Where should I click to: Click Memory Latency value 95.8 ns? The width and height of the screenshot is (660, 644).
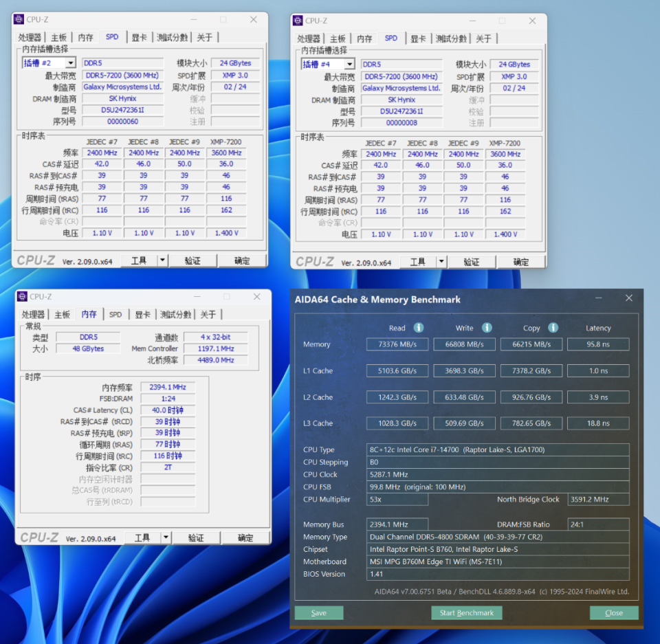[598, 344]
